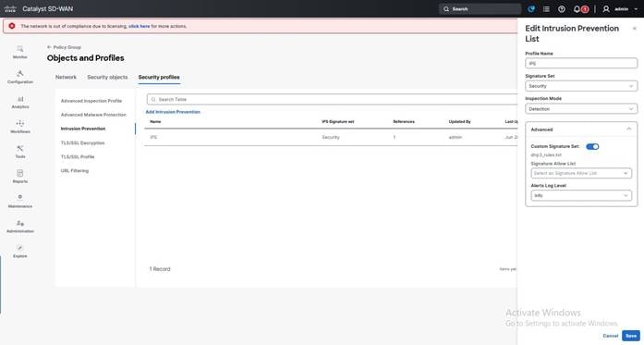644x345 pixels.
Task: Select Advanced Malware Protection menu item
Action: [x=93, y=115]
